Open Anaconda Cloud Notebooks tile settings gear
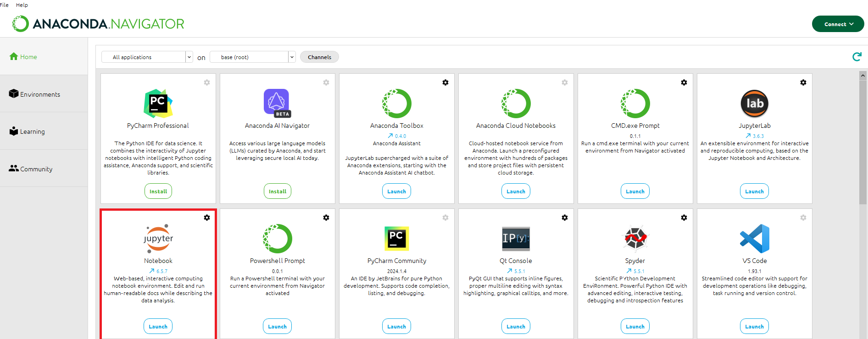Screen dimensions: 868x339 565,82
